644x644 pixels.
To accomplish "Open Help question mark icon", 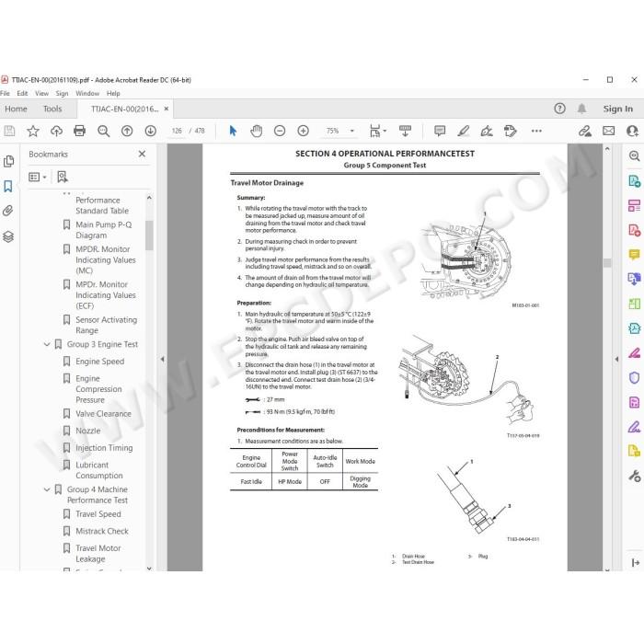I will pyautogui.click(x=559, y=109).
